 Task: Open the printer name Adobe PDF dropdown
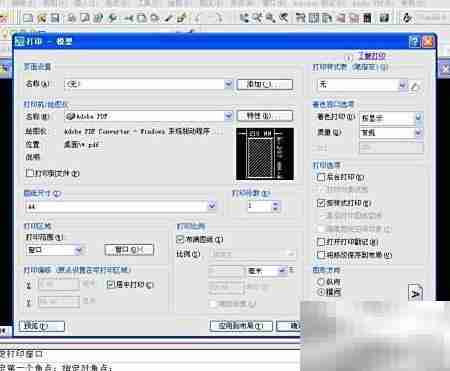click(x=228, y=116)
